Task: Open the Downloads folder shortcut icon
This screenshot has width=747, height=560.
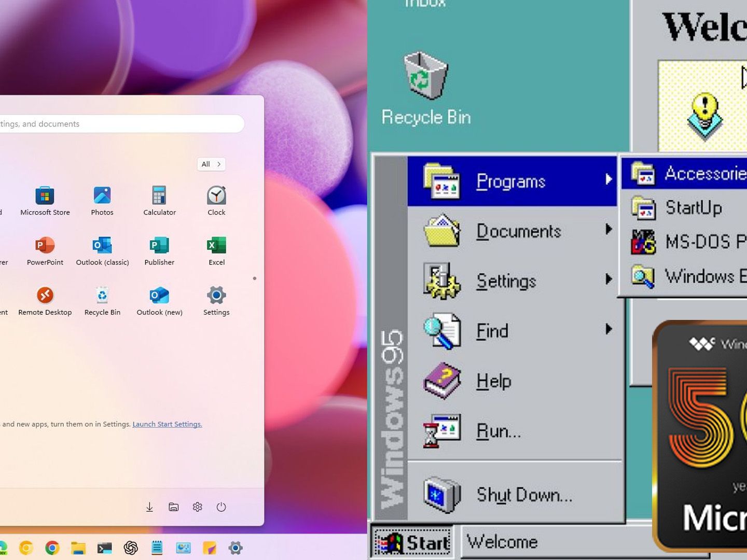Action: pyautogui.click(x=149, y=507)
